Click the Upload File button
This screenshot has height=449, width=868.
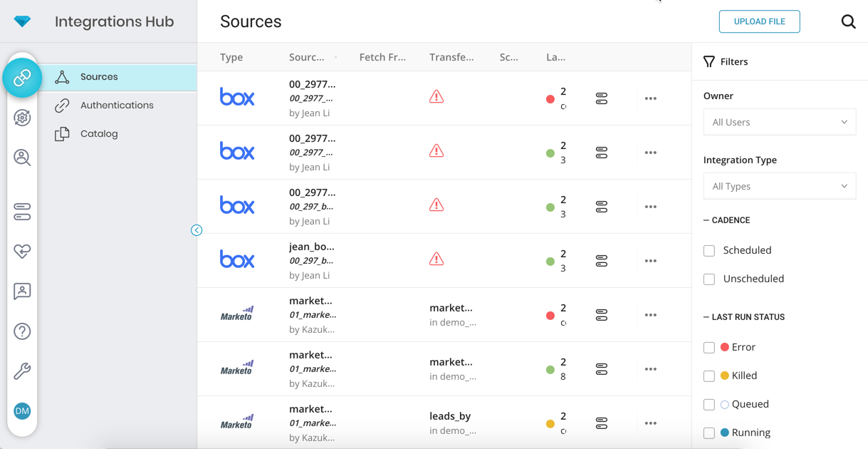click(x=759, y=21)
